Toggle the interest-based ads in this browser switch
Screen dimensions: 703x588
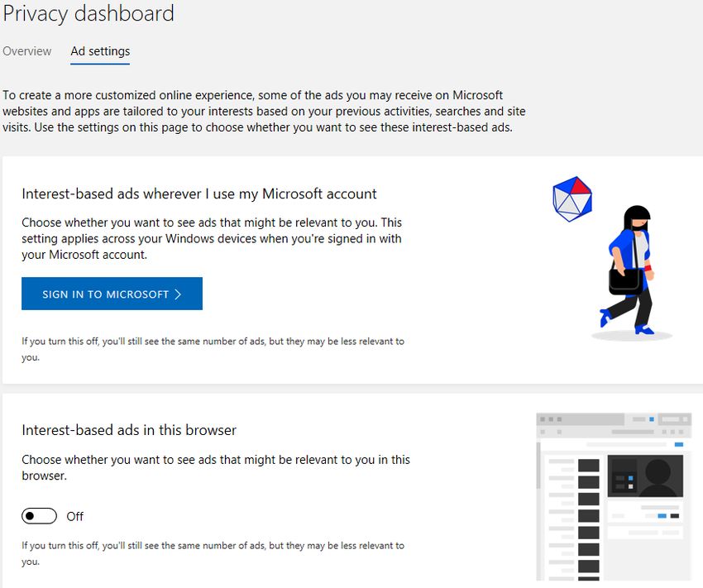click(40, 516)
